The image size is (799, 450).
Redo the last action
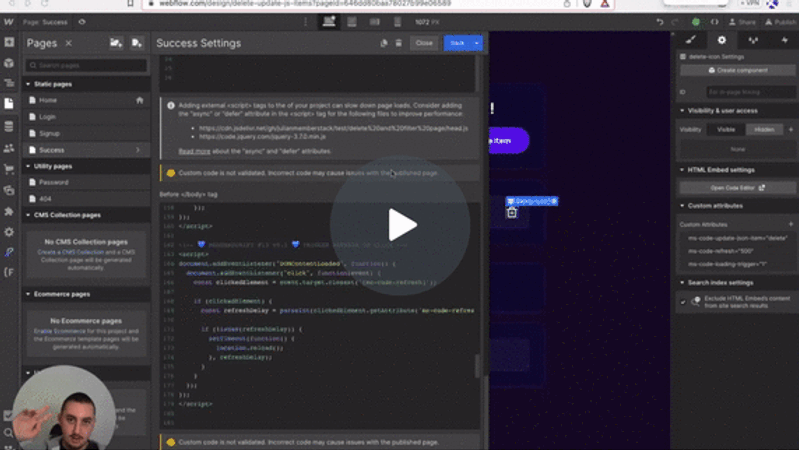pyautogui.click(x=675, y=22)
